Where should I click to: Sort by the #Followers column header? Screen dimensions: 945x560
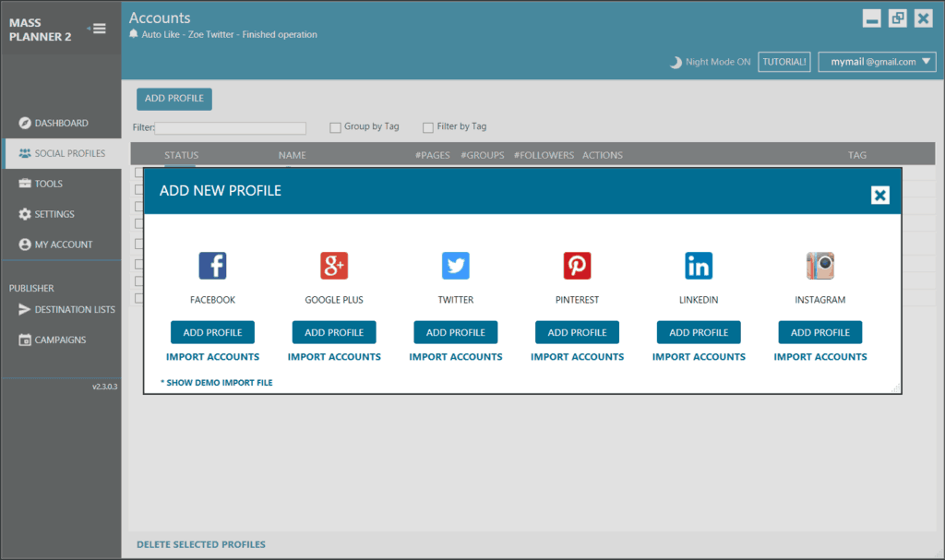[544, 155]
